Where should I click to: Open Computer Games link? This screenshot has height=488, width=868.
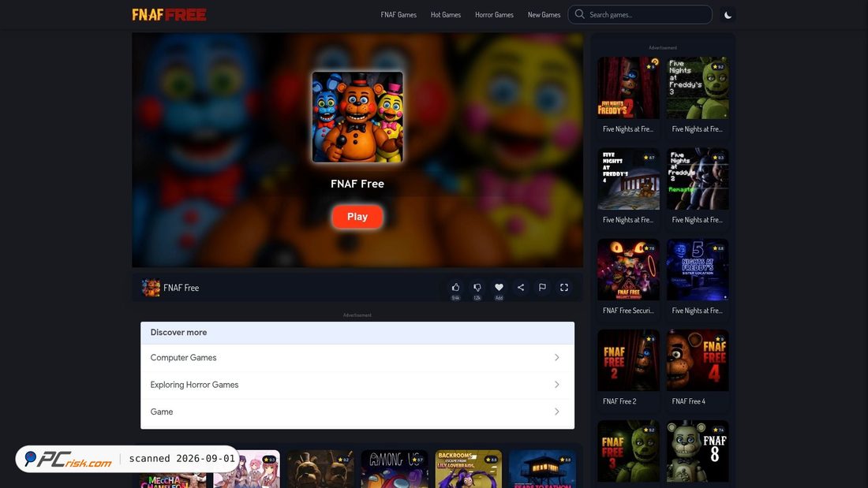(x=183, y=357)
